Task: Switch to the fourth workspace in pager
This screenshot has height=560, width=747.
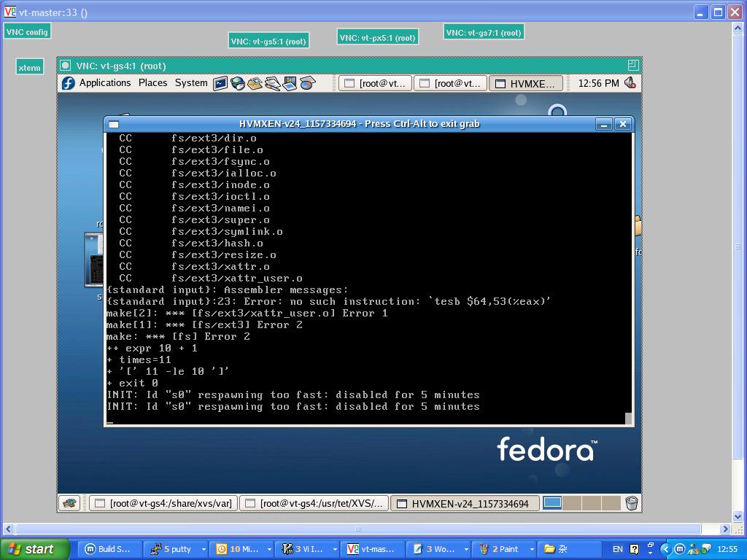Action: [x=611, y=503]
